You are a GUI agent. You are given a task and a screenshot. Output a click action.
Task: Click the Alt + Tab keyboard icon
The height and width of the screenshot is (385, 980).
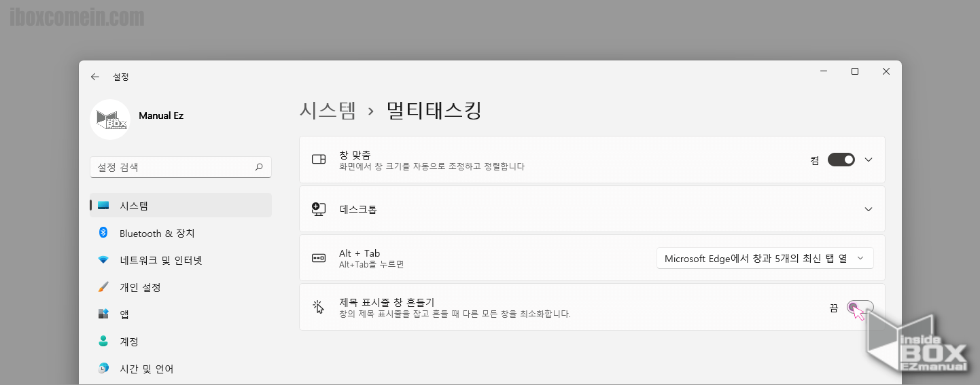319,258
